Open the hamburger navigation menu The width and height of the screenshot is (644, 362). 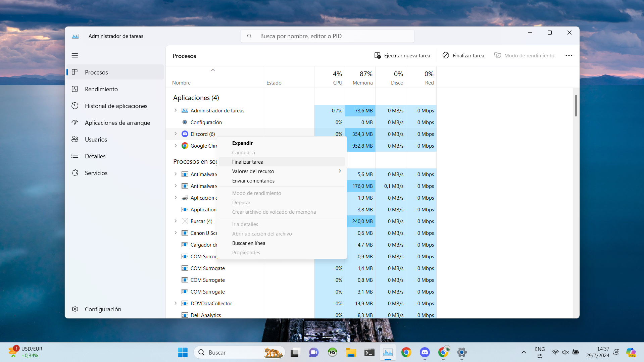tap(75, 55)
